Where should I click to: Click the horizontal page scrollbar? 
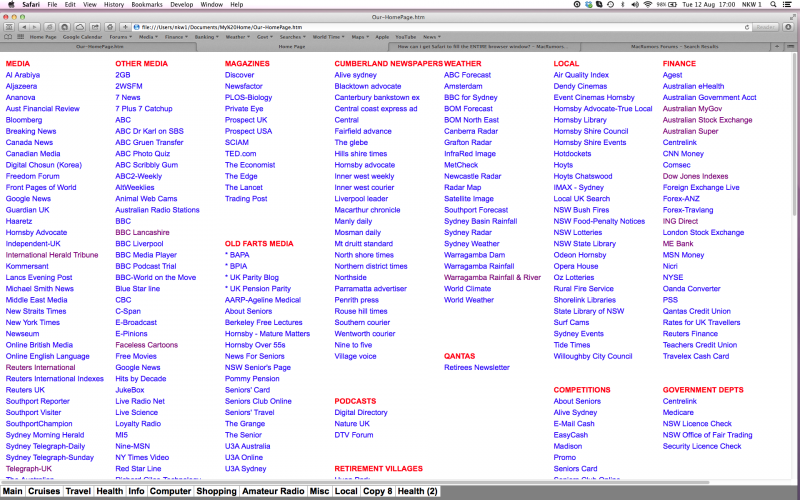(x=356, y=482)
